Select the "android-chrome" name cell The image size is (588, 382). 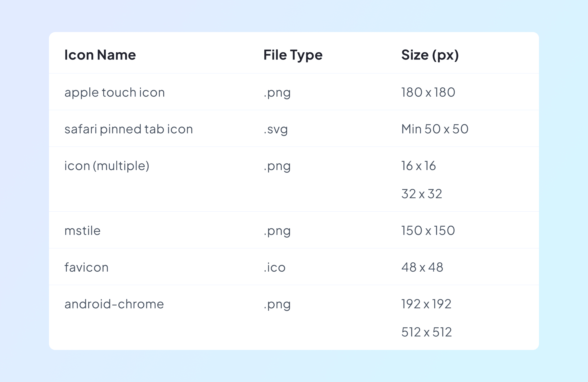click(x=114, y=304)
